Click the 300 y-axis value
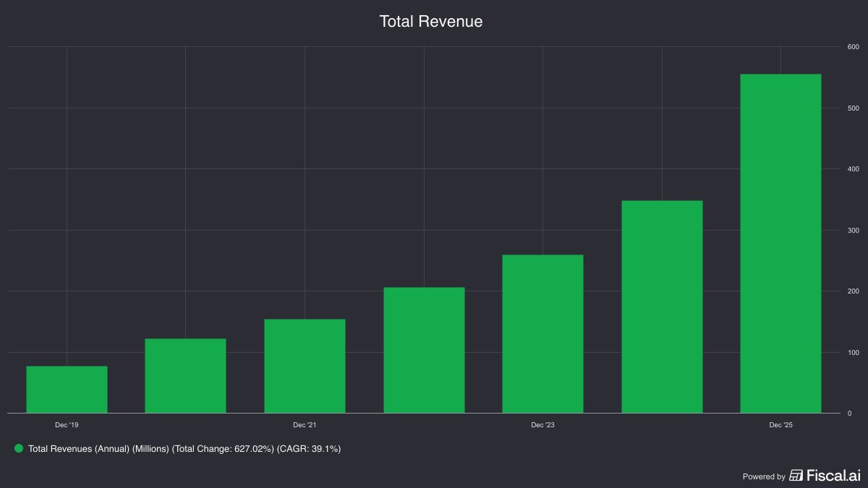The height and width of the screenshot is (488, 868). (x=854, y=231)
